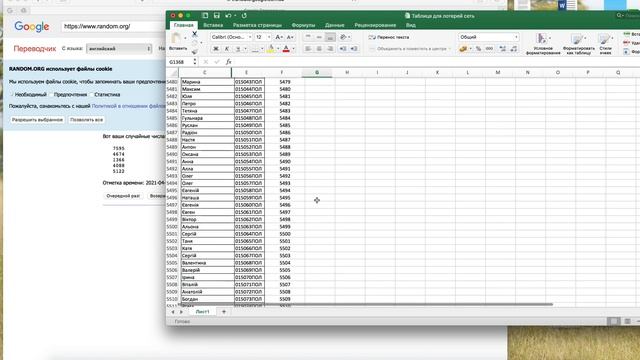Image resolution: width=640 pixels, height=360 pixels.
Task: Open the fill color dropdown arrow
Action: point(278,49)
